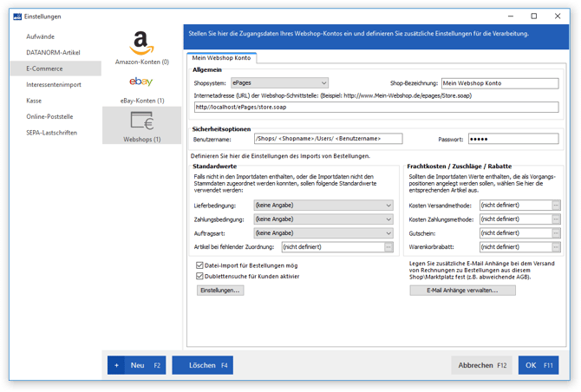The width and height of the screenshot is (581, 392).
Task: Open E-Mail Anhänge verwalten button
Action: pos(462,291)
